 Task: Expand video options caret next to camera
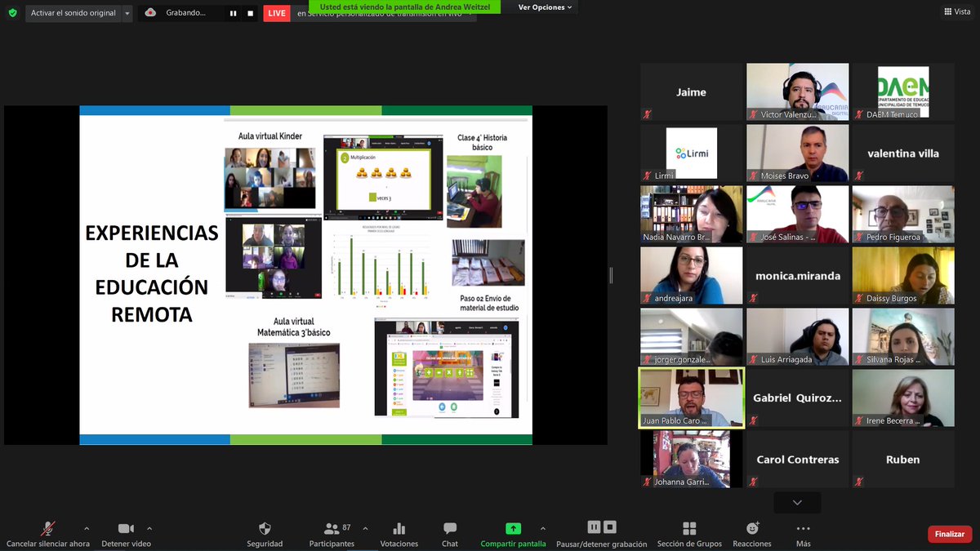149,528
